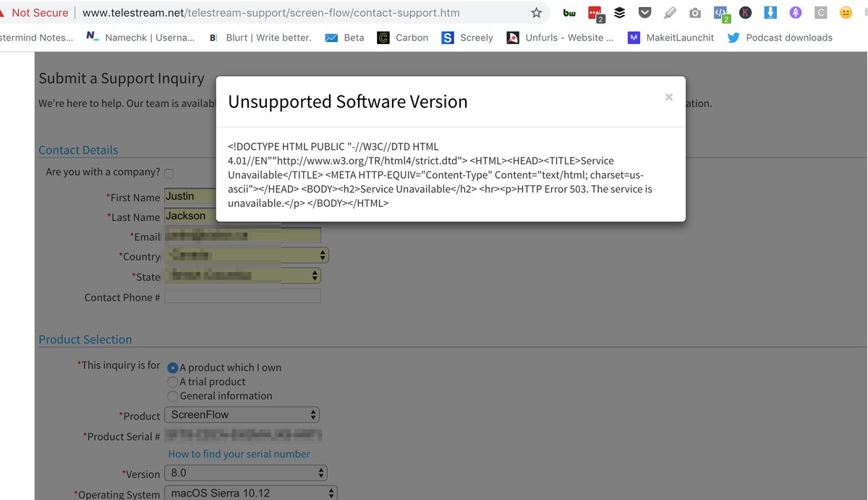Open the Carbon bookmark in bookmarks bar
Viewport: 868px width, 500px height.
[x=403, y=38]
